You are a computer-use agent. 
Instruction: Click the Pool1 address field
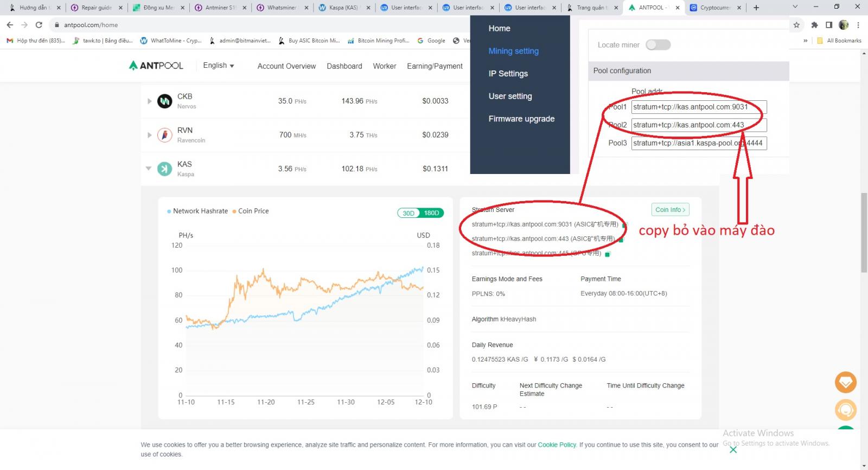(x=699, y=107)
